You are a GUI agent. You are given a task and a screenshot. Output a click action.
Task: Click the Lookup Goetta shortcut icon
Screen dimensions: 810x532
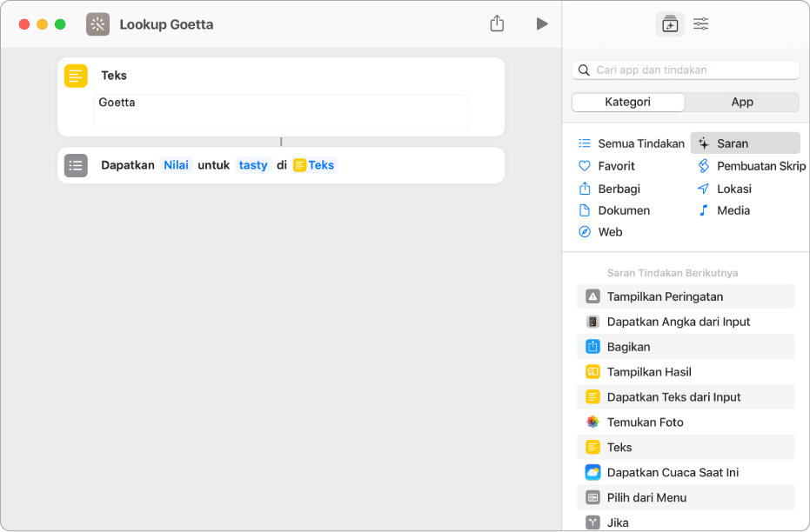(97, 24)
